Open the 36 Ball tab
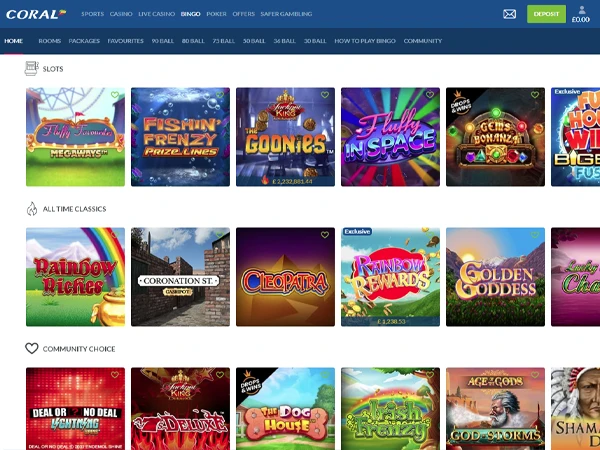 (284, 41)
